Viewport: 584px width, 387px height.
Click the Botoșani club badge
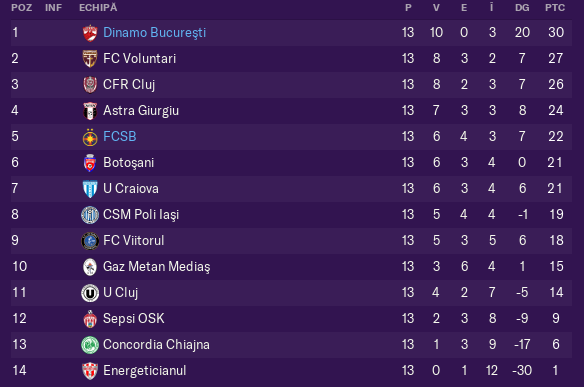(90, 163)
